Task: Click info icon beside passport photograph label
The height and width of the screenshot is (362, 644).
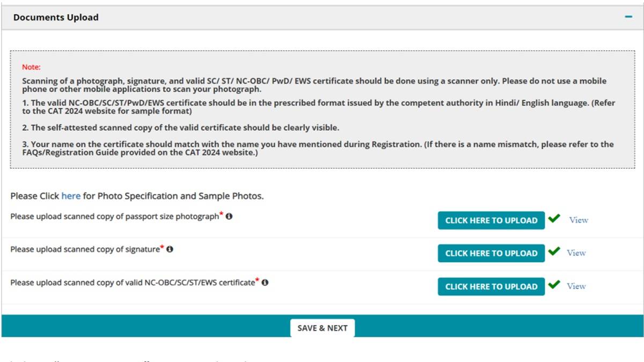Action: (229, 217)
